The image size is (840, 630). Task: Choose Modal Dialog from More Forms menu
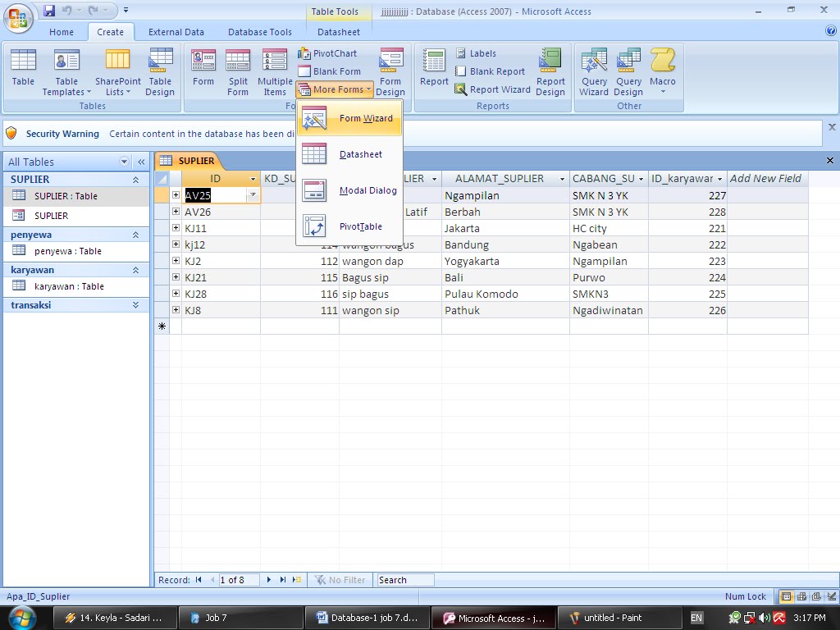(349, 190)
